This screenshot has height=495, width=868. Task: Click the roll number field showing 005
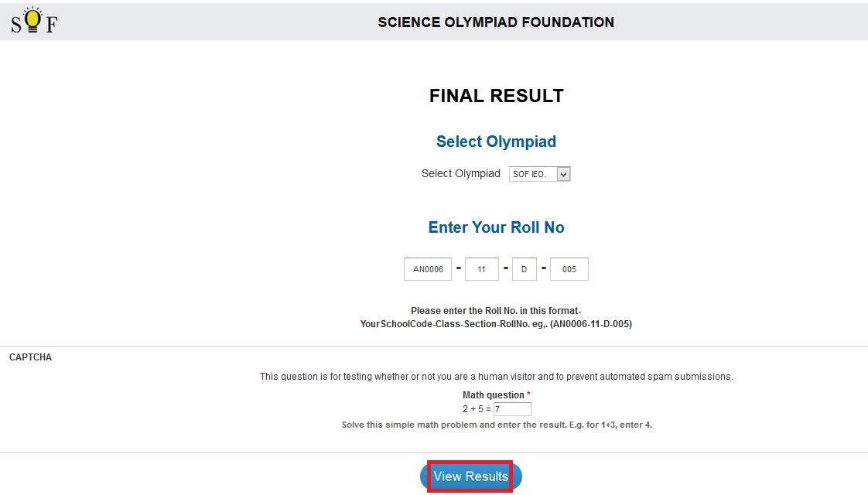coord(569,269)
